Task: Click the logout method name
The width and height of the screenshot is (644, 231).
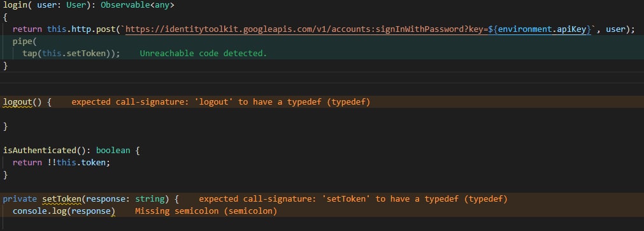Action: click(17, 101)
